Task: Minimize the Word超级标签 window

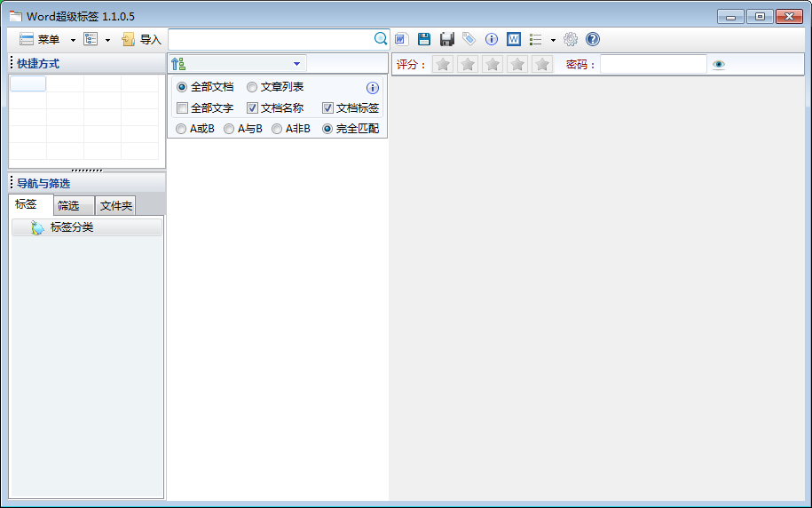Action: [730, 17]
